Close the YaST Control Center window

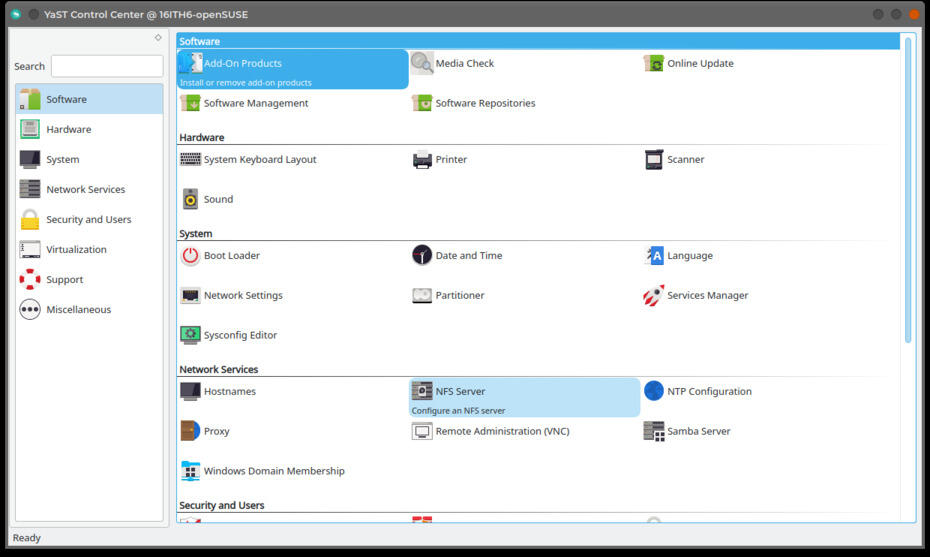click(x=914, y=14)
